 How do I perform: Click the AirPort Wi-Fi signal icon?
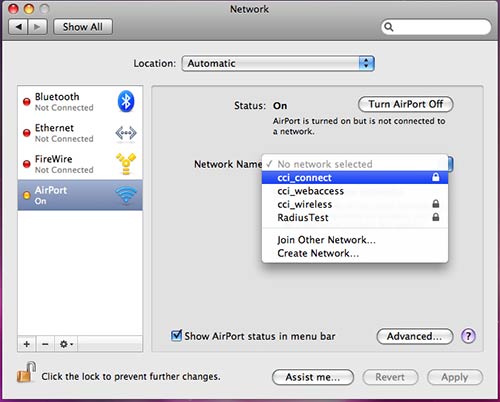pos(126,195)
